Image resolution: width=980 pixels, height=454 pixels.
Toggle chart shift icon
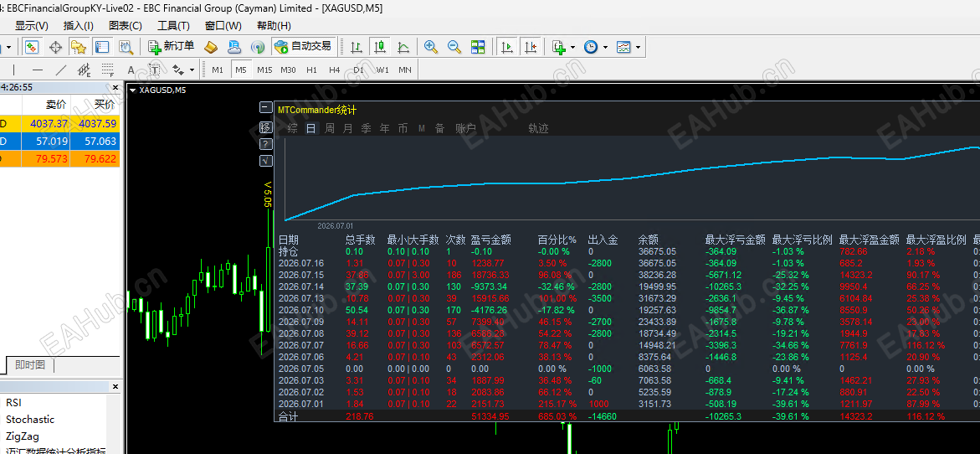click(x=531, y=47)
